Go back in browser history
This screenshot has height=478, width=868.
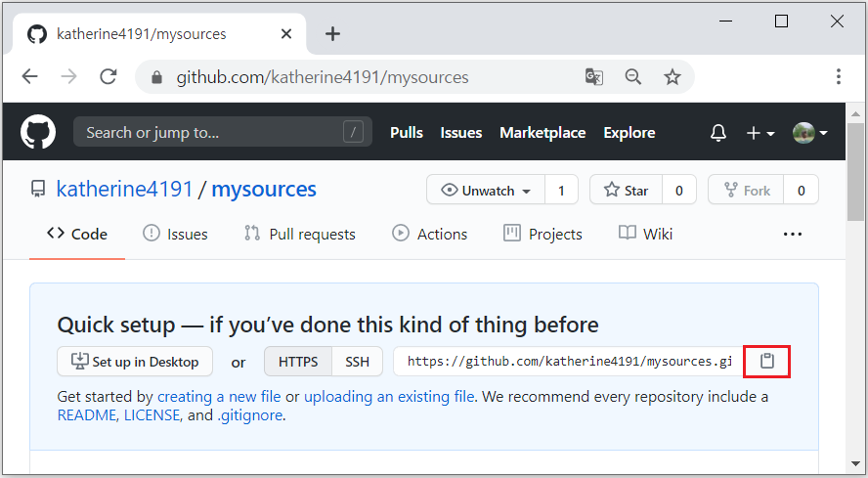30,76
